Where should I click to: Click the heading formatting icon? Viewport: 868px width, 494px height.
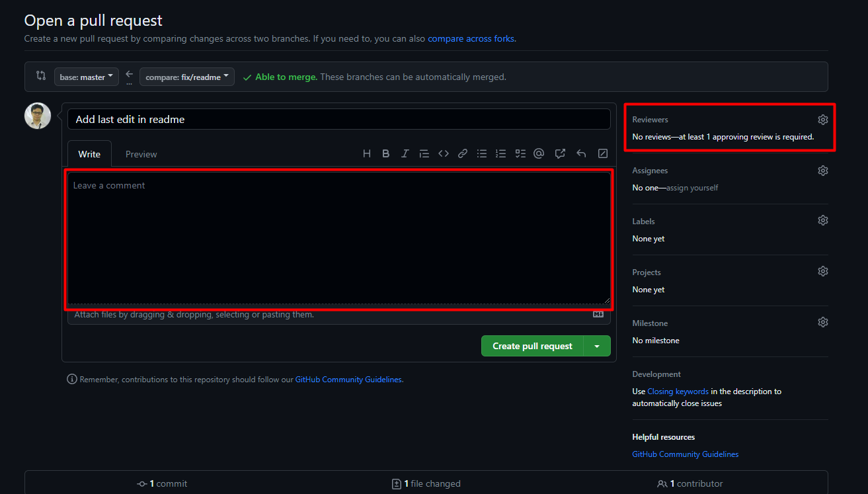[x=367, y=153]
